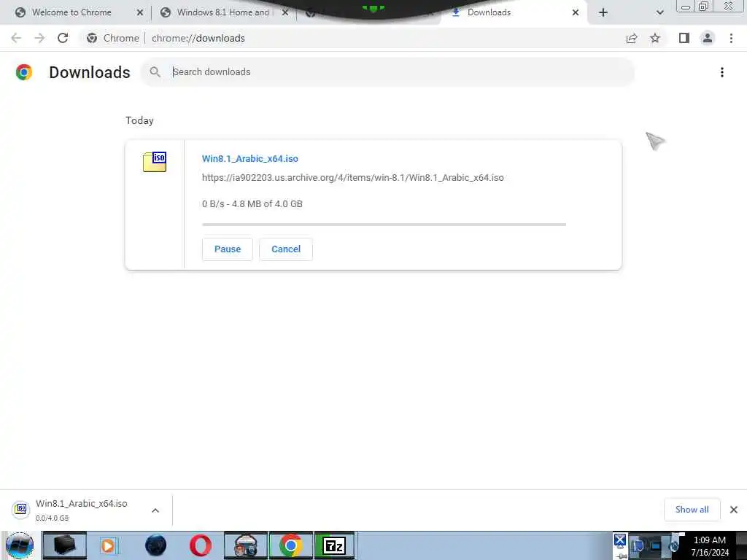Close the download shelf bar
The image size is (747, 560).
[x=734, y=510]
